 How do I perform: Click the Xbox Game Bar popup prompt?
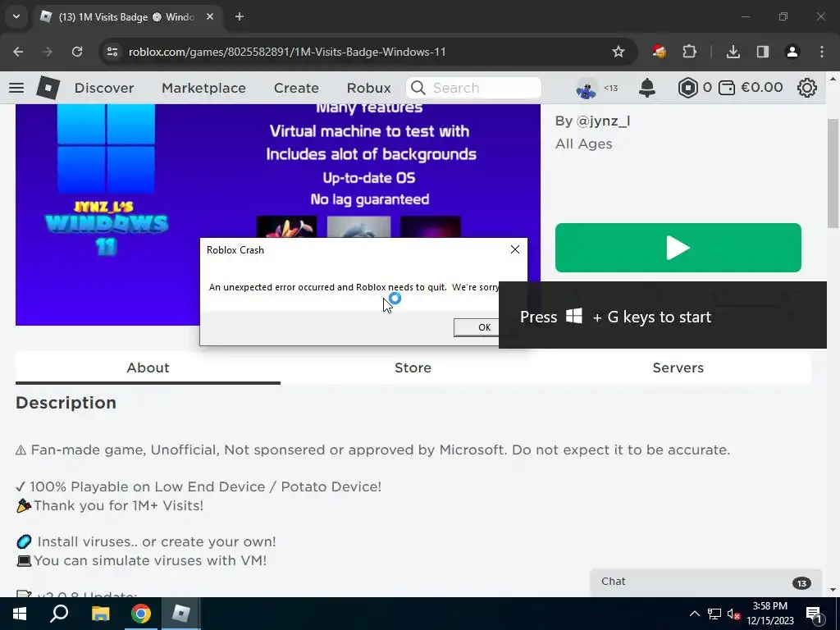point(663,315)
